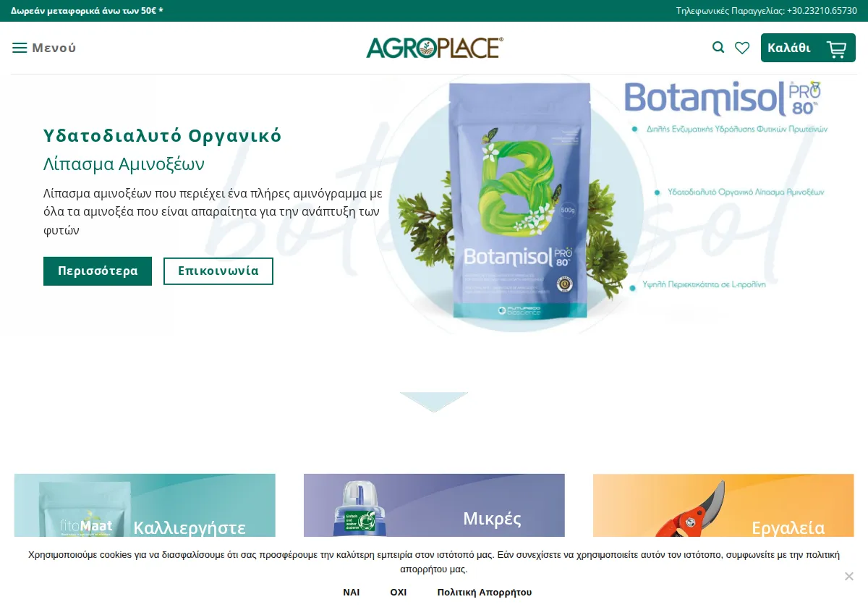Screen dimensions: 868x615
Task: Accept cookies with ΝΑΙ
Action: [352, 592]
